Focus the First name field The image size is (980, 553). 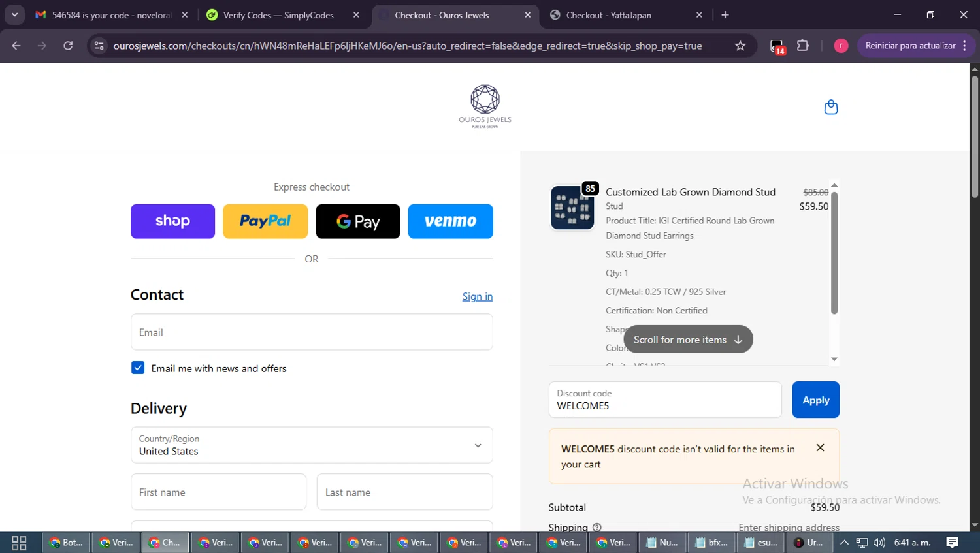click(218, 492)
